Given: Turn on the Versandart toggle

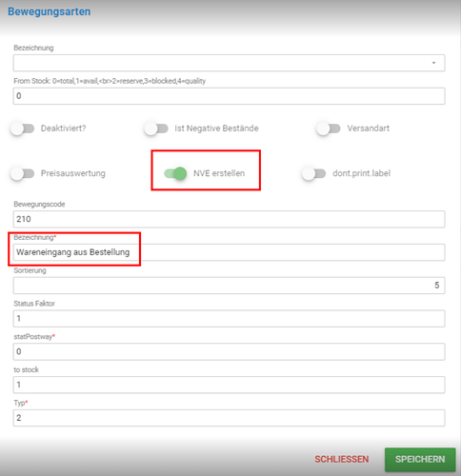Looking at the screenshot, I should tap(329, 129).
